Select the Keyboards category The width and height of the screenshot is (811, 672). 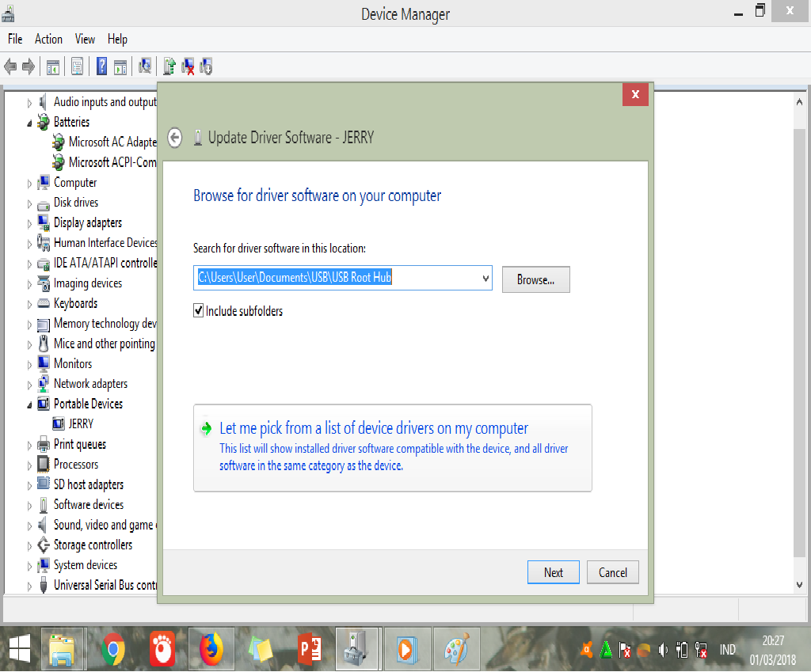pos(75,303)
